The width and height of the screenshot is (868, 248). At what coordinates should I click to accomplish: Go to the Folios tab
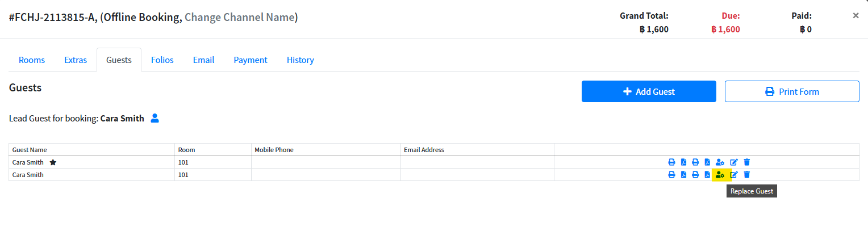[x=162, y=60]
